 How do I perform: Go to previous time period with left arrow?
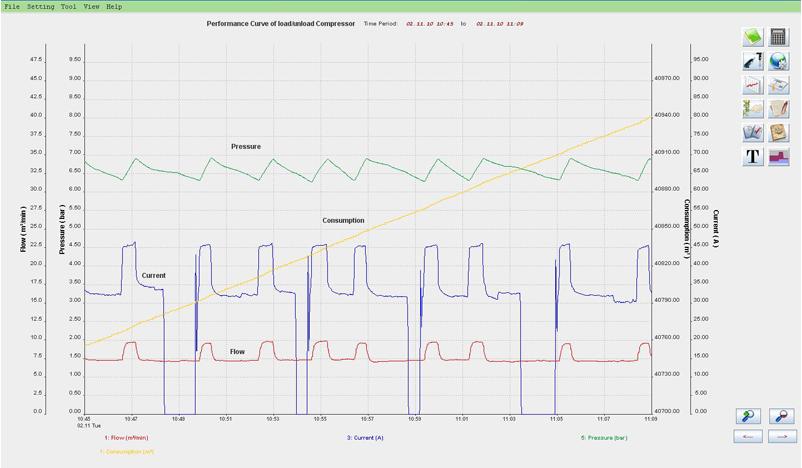click(x=750, y=437)
